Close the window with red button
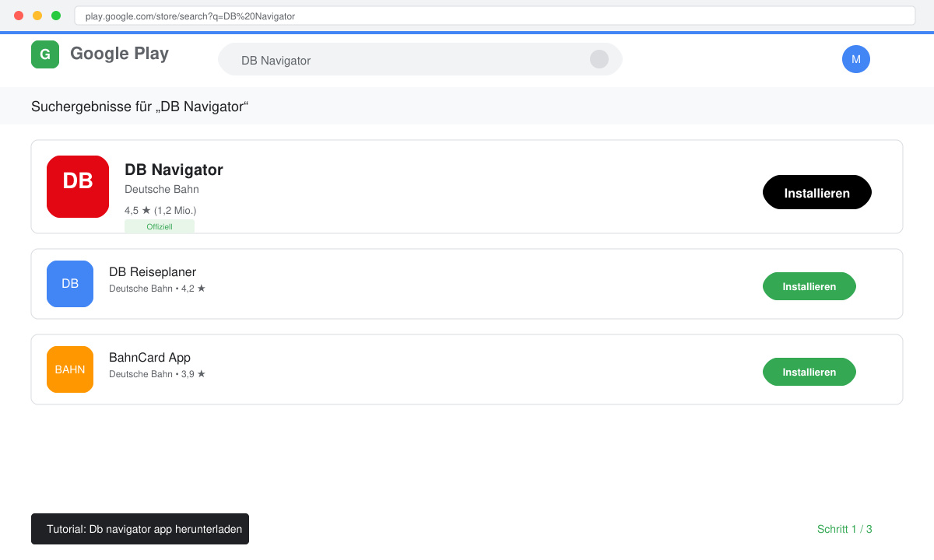This screenshot has width=934, height=560. coord(19,16)
